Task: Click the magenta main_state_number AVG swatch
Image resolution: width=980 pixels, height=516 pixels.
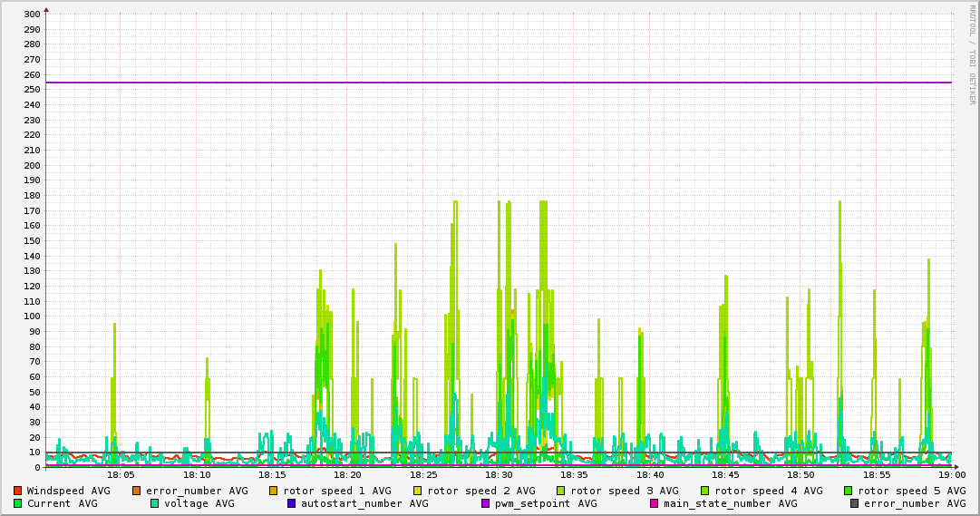Action: tap(654, 503)
